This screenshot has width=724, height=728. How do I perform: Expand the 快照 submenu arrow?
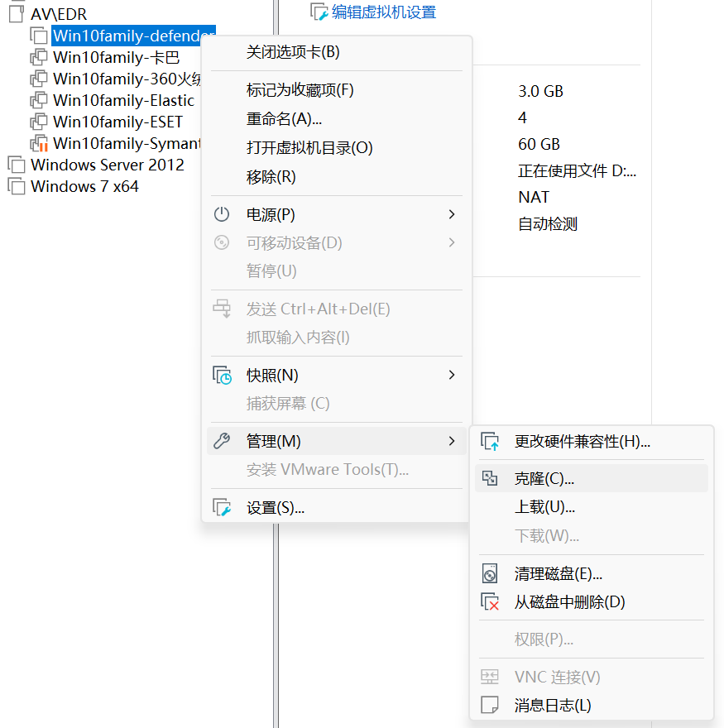click(x=451, y=375)
